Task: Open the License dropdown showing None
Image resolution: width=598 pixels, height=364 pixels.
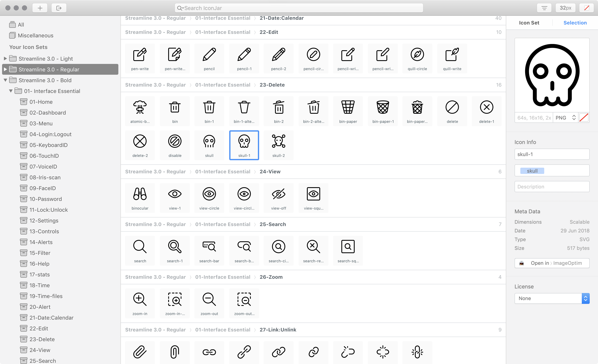Action: [552, 298]
